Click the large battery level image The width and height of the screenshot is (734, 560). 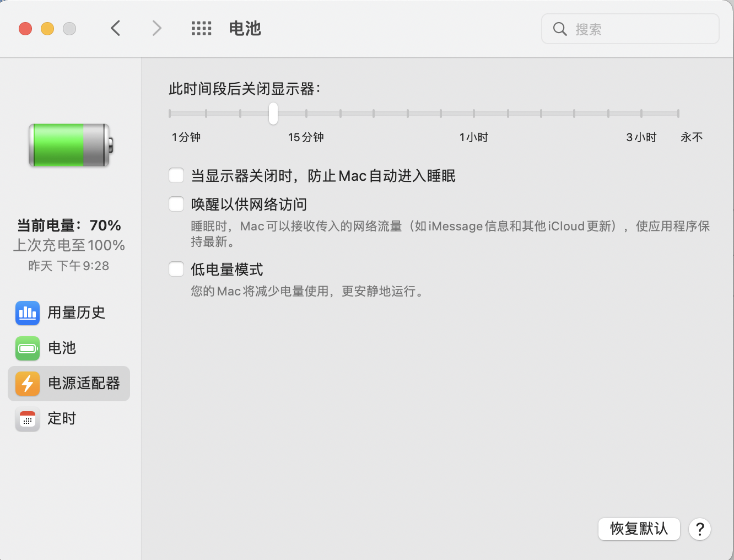coord(70,146)
